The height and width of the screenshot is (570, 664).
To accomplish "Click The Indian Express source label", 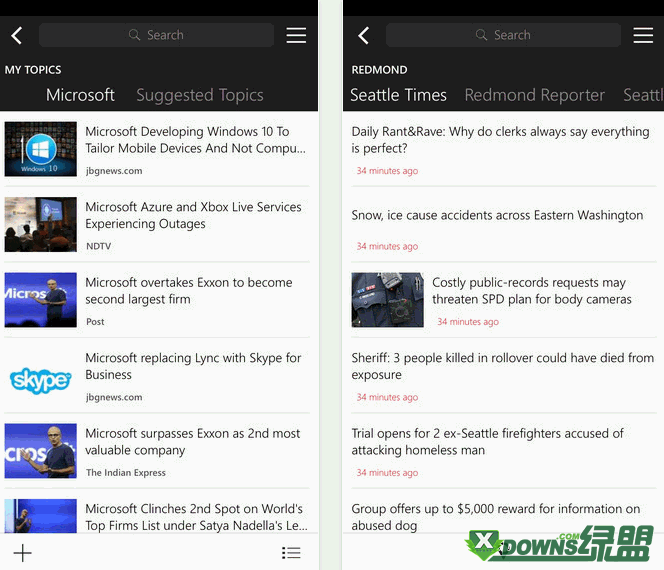I will click(x=126, y=473).
